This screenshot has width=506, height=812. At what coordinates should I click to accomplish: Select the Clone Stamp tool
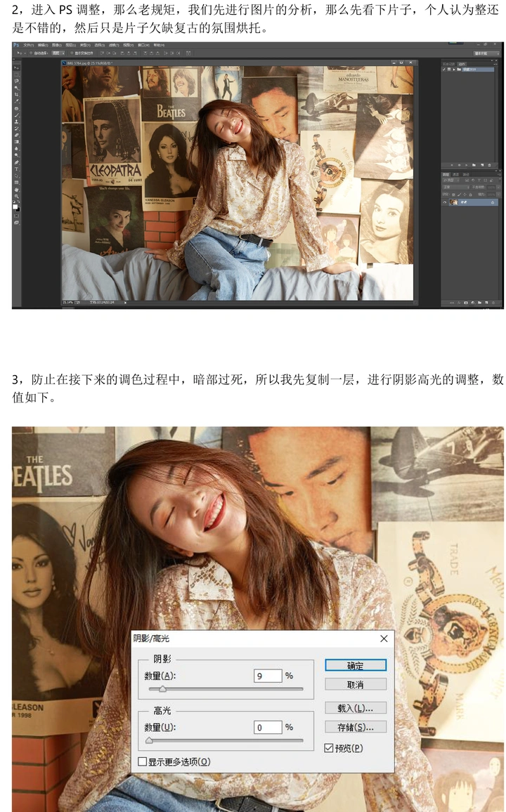coord(17,122)
